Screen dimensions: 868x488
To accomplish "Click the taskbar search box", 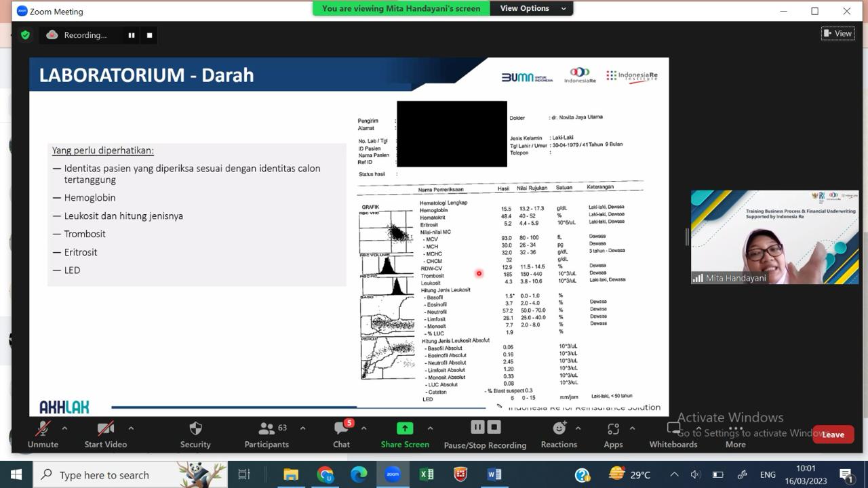I will [x=130, y=474].
